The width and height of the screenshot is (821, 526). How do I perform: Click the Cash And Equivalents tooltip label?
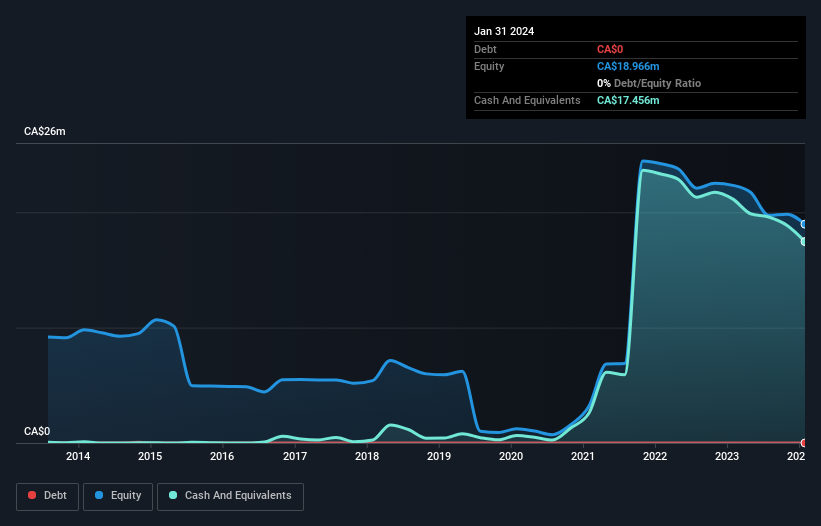coord(527,100)
